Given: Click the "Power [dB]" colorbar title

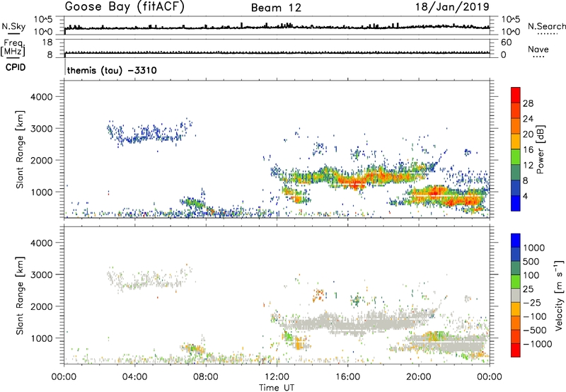Looking at the screenshot, I should (x=540, y=149).
